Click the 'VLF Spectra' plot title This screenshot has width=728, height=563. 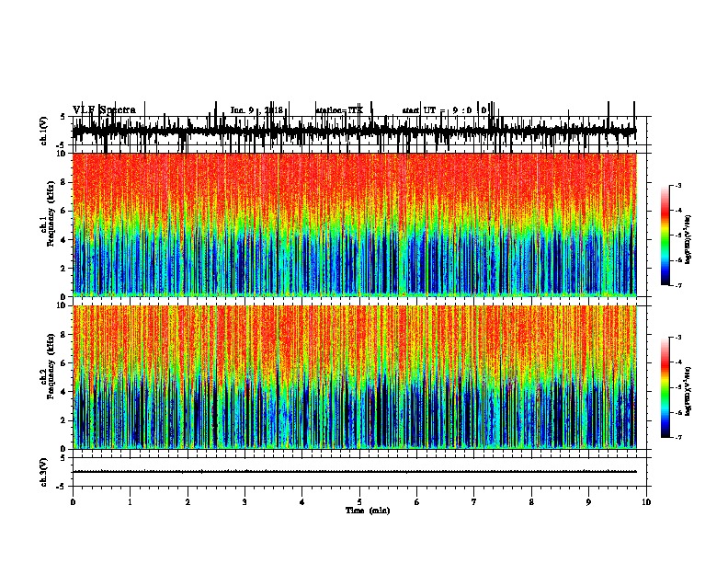(x=104, y=110)
